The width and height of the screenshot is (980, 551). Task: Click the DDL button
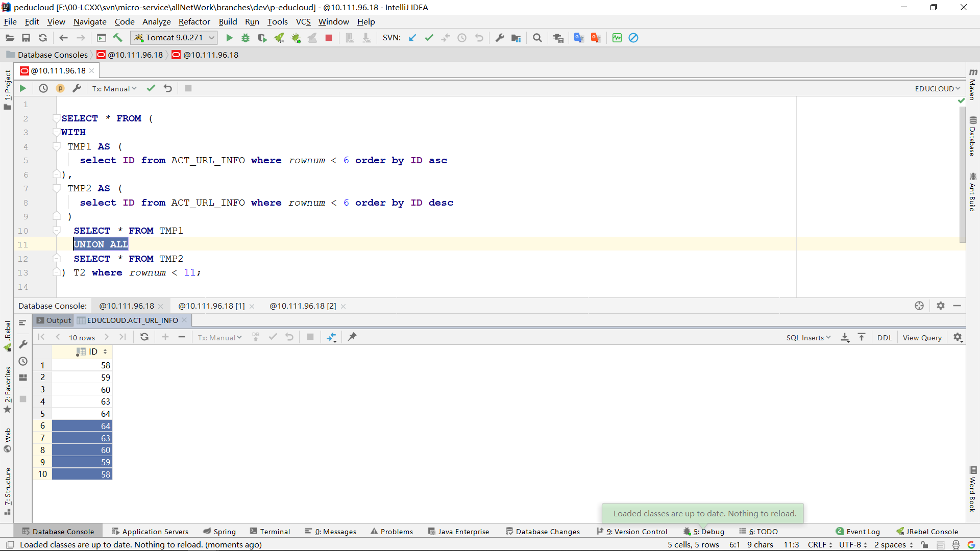885,338
